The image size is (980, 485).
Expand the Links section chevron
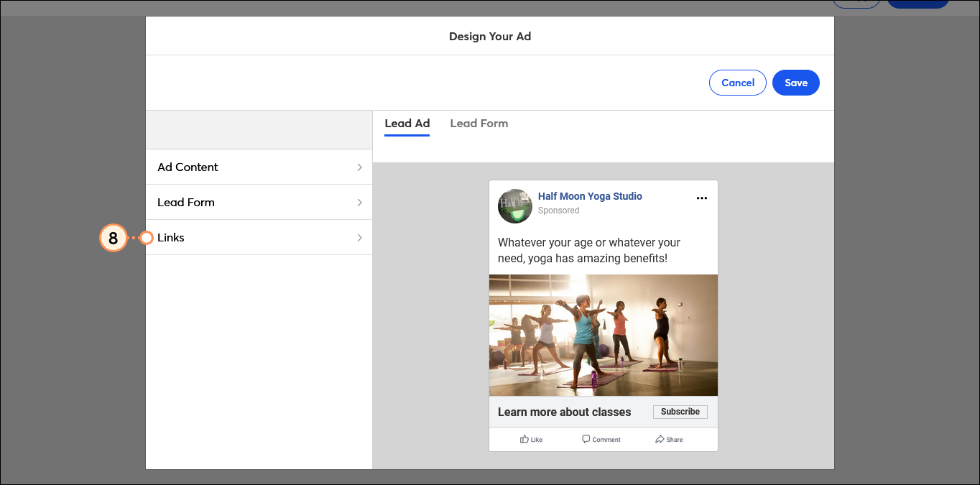[360, 238]
